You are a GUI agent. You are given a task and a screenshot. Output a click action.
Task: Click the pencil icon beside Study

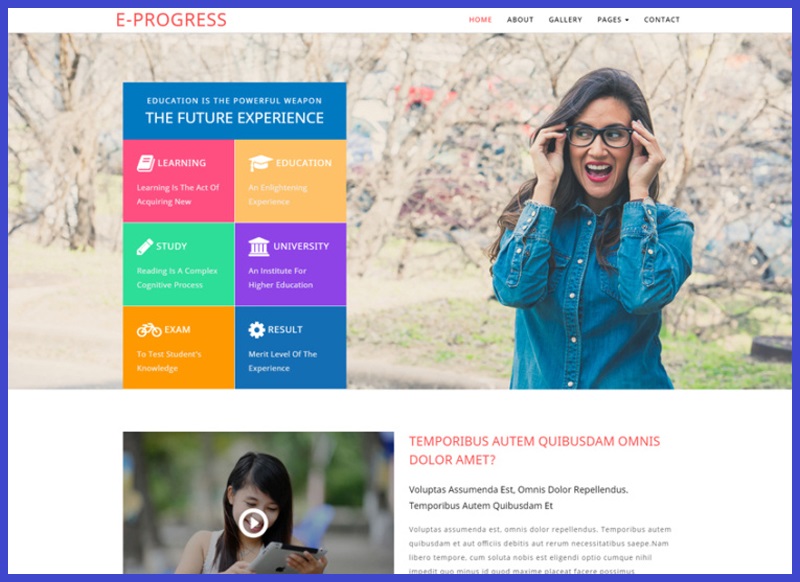(145, 246)
